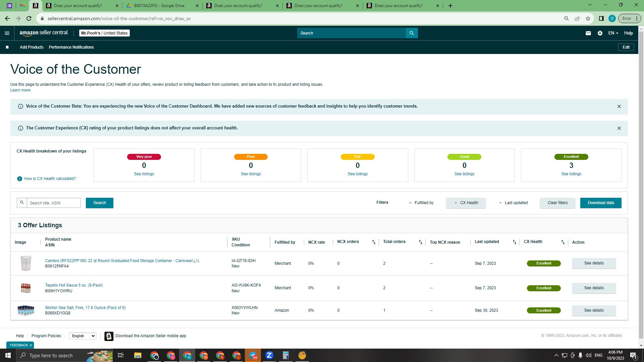See listings under Excellent
Viewport: 644px width, 362px height.
pyautogui.click(x=571, y=174)
